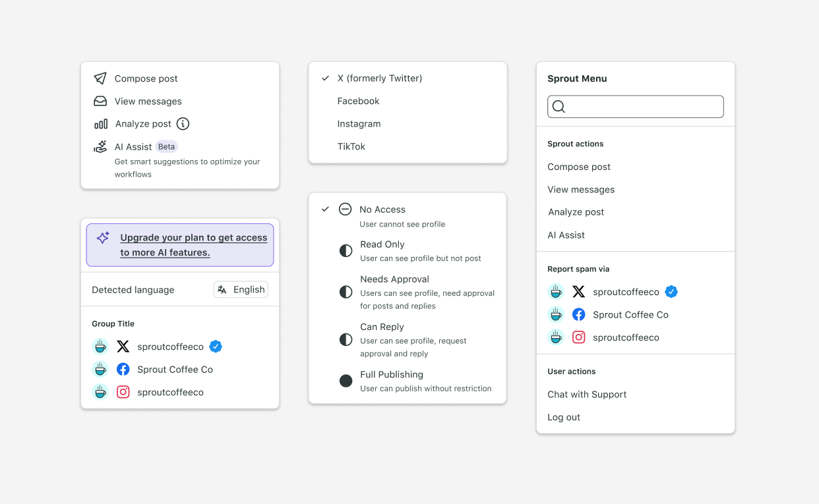
Task: Click the Beta badge next to AI Assist
Action: tap(167, 147)
